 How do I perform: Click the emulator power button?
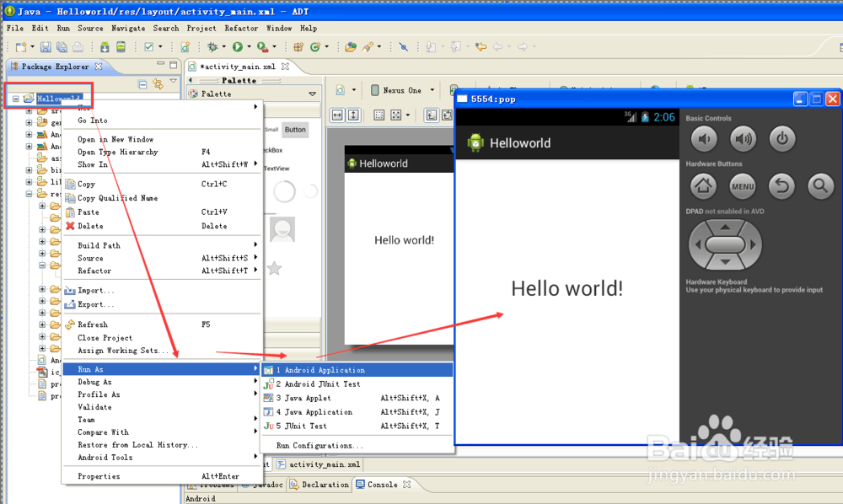coord(782,139)
